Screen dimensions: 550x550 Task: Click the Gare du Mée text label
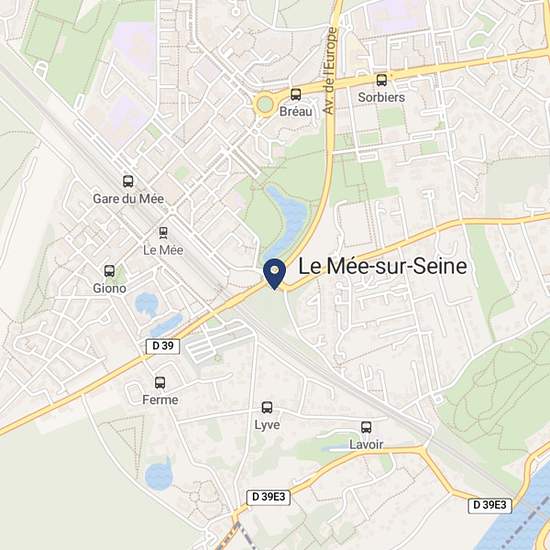pyautogui.click(x=128, y=199)
